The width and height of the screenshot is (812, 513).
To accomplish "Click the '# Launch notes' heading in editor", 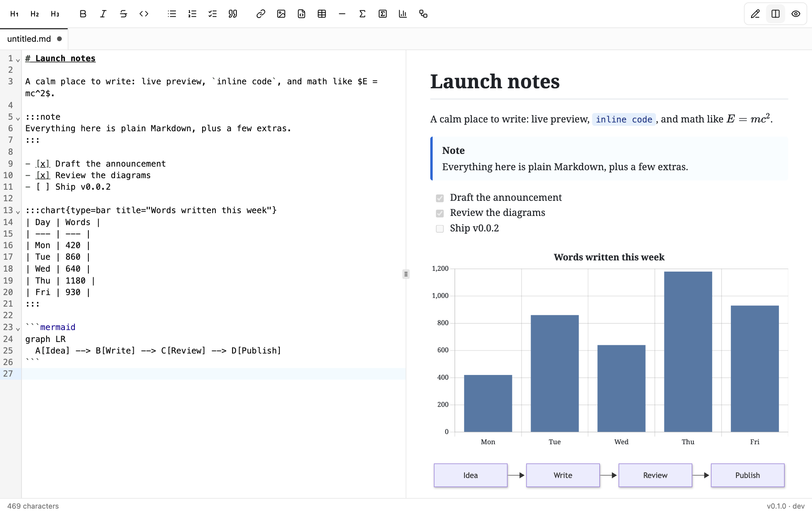I will 61,58.
